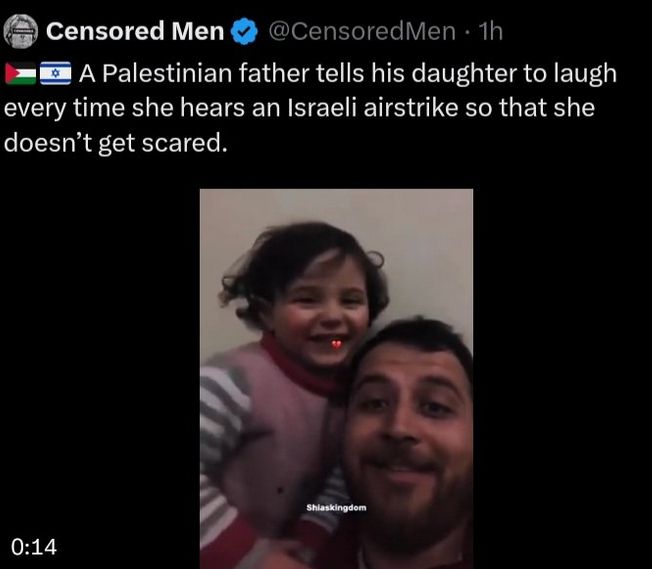Open the tweet via the 1h timestamp
The width and height of the screenshot is (652, 569).
pyautogui.click(x=491, y=31)
